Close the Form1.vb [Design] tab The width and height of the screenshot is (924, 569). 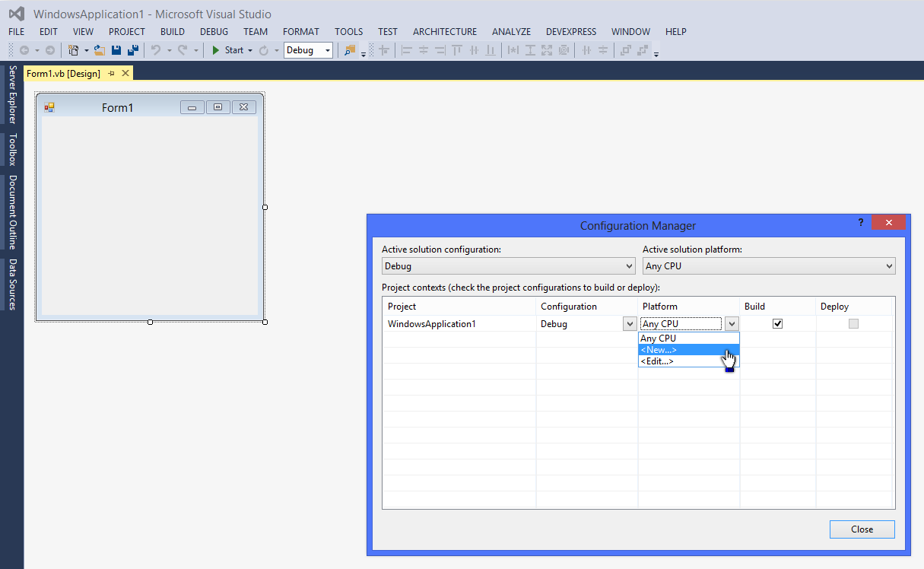pyautogui.click(x=125, y=73)
